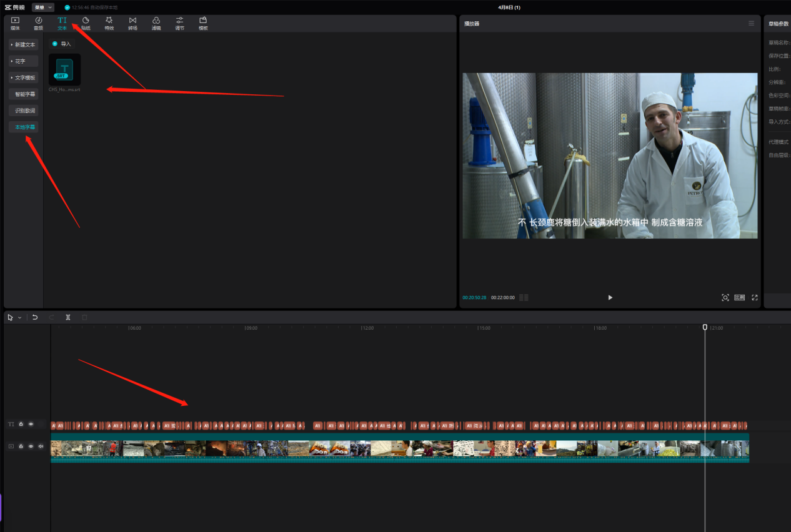Select the CHS .srt subtitle file thumbnail
This screenshot has height=532, width=791.
point(64,70)
